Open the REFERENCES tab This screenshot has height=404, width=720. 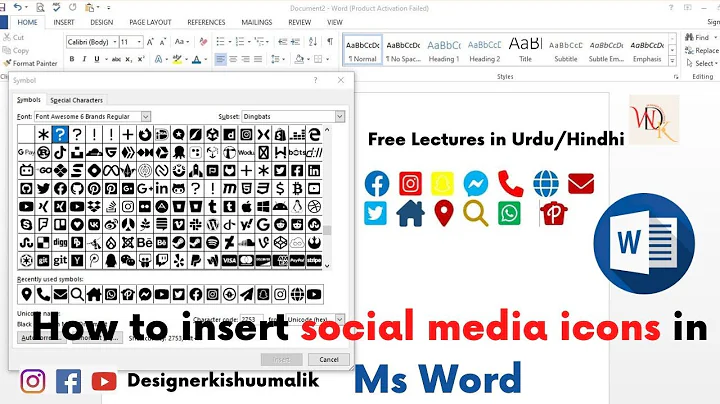coord(206,22)
